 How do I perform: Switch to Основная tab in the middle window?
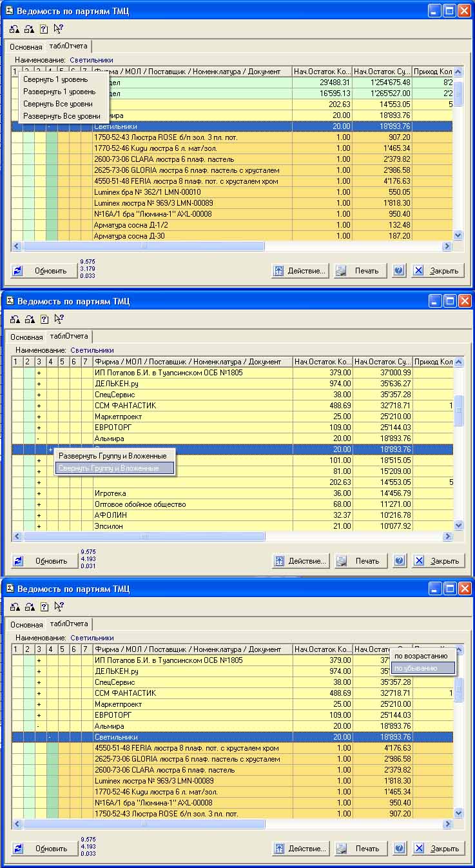click(x=26, y=337)
